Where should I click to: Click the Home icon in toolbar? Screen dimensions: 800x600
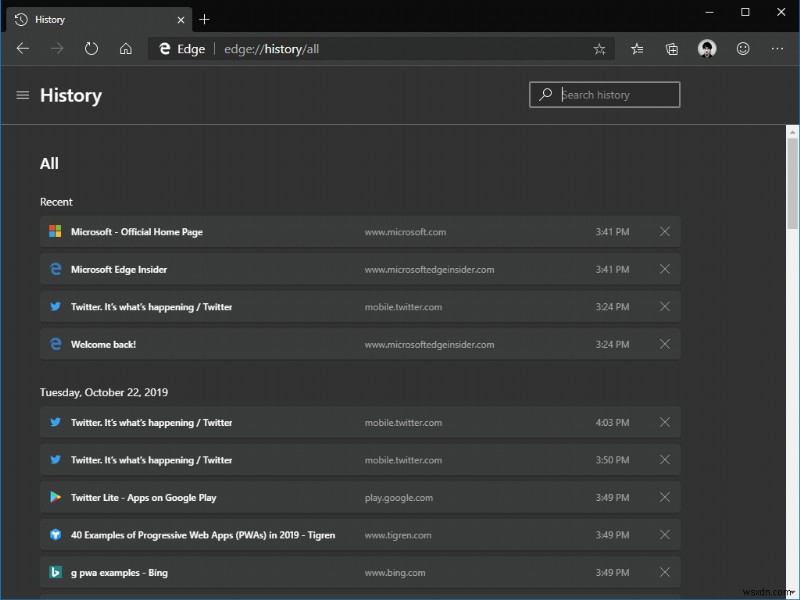coord(126,48)
